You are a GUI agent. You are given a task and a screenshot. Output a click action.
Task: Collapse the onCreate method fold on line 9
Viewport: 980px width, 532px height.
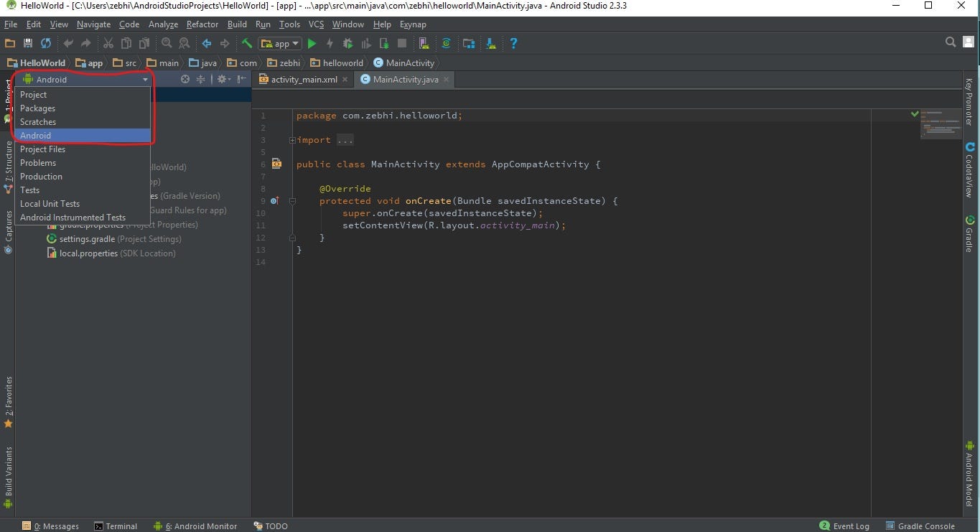click(x=292, y=201)
